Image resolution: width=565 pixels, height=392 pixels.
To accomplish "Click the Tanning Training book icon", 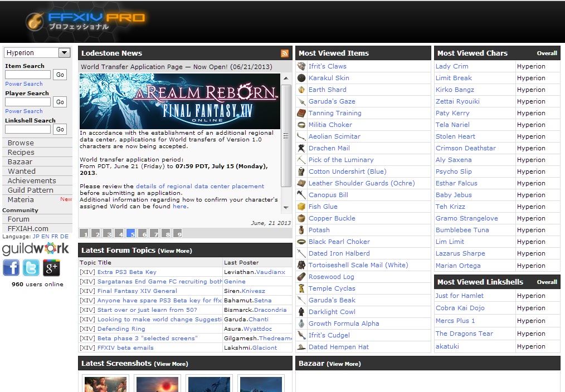I will pyautogui.click(x=301, y=113).
